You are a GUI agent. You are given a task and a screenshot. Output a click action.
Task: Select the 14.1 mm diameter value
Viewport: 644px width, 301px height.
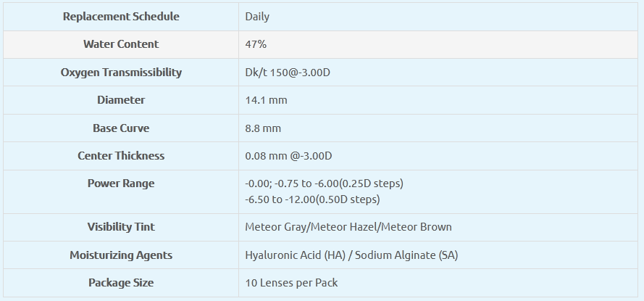pos(266,100)
